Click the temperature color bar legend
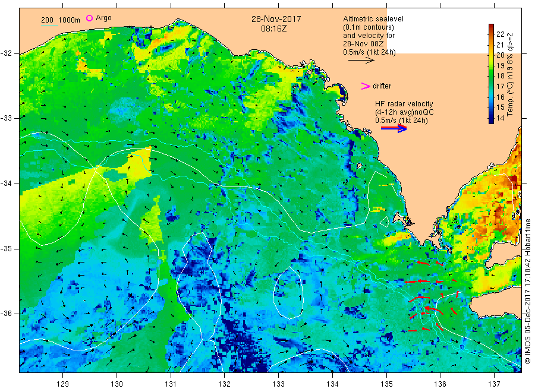 point(491,74)
